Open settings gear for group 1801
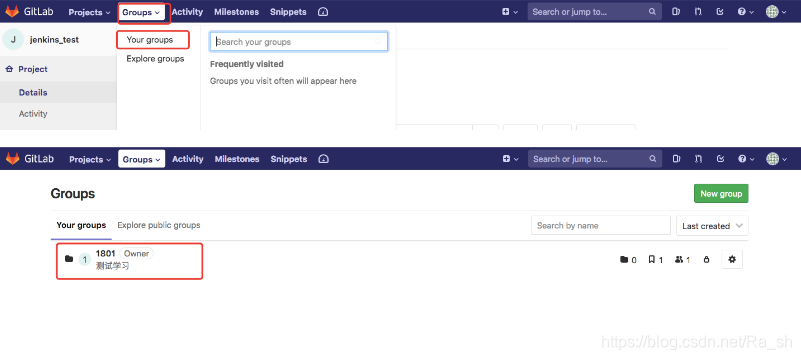Image resolution: width=801 pixels, height=360 pixels. click(x=732, y=259)
